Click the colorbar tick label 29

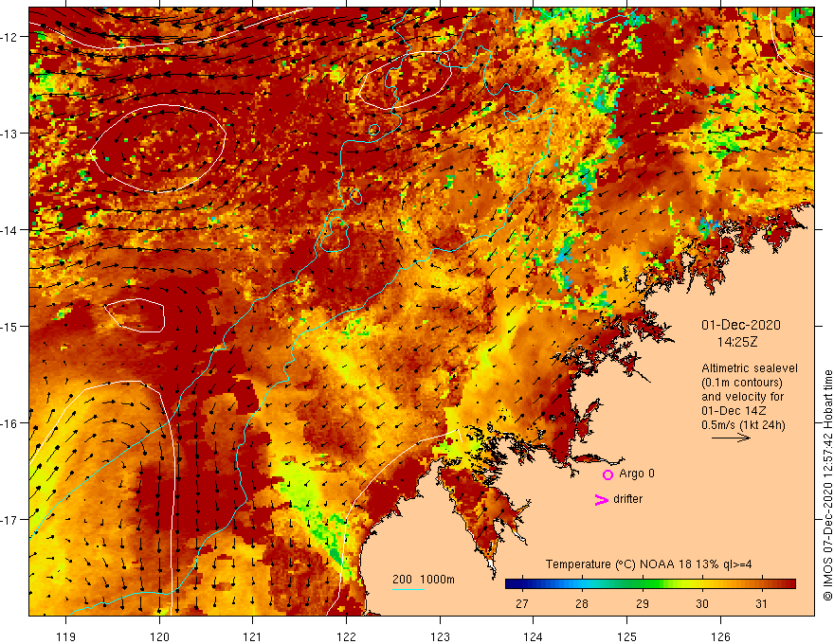(643, 603)
